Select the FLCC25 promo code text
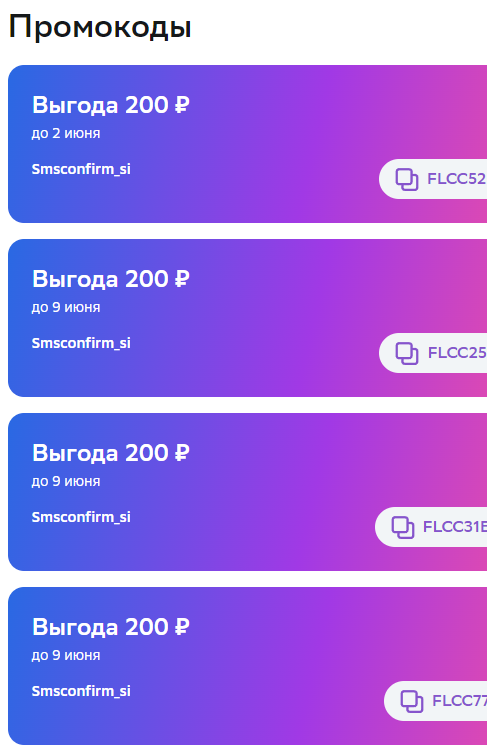The image size is (487, 751). click(457, 353)
